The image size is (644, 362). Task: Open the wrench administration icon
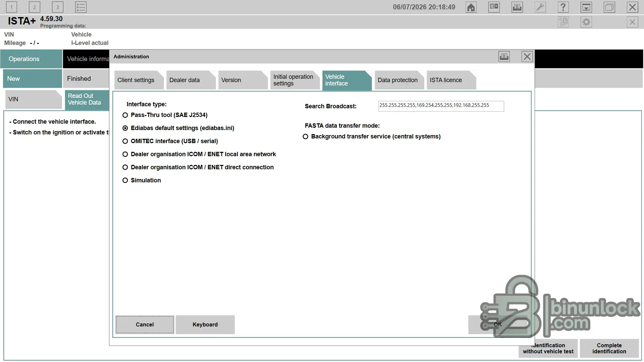540,7
